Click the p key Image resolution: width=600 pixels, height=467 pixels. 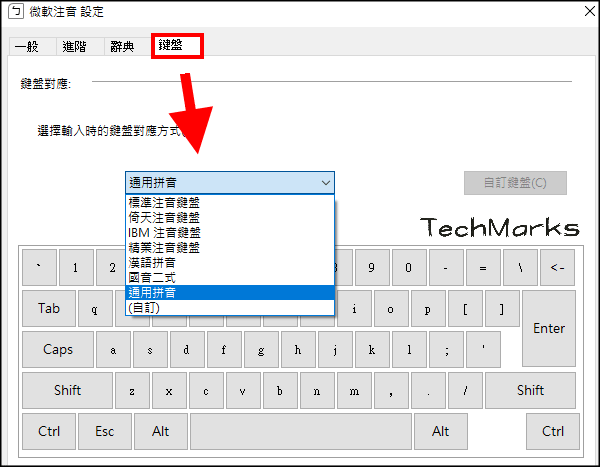pos(428,309)
